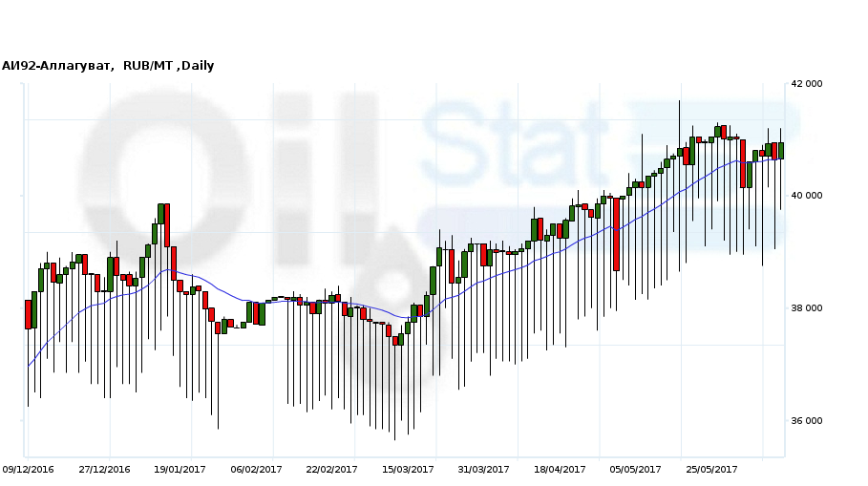Click the 09/12/2016 date label
Screen dimensions: 868x486
click(x=28, y=469)
